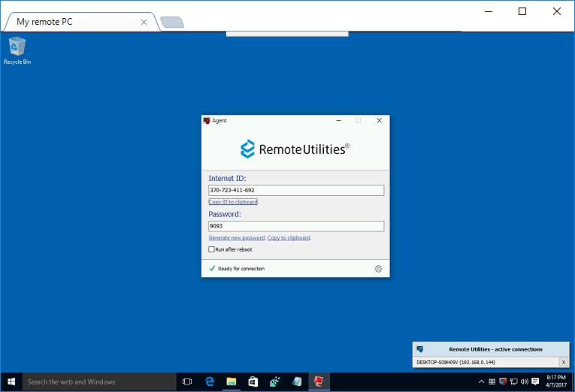575x392 pixels.
Task: Open the Action Center notifications icon
Action: [x=535, y=381]
